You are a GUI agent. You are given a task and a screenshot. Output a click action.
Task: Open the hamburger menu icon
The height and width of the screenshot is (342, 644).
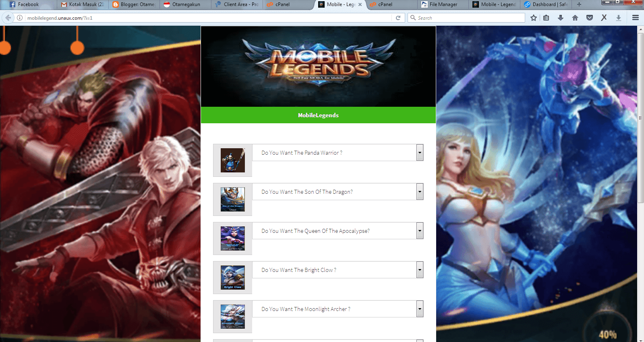tap(636, 18)
